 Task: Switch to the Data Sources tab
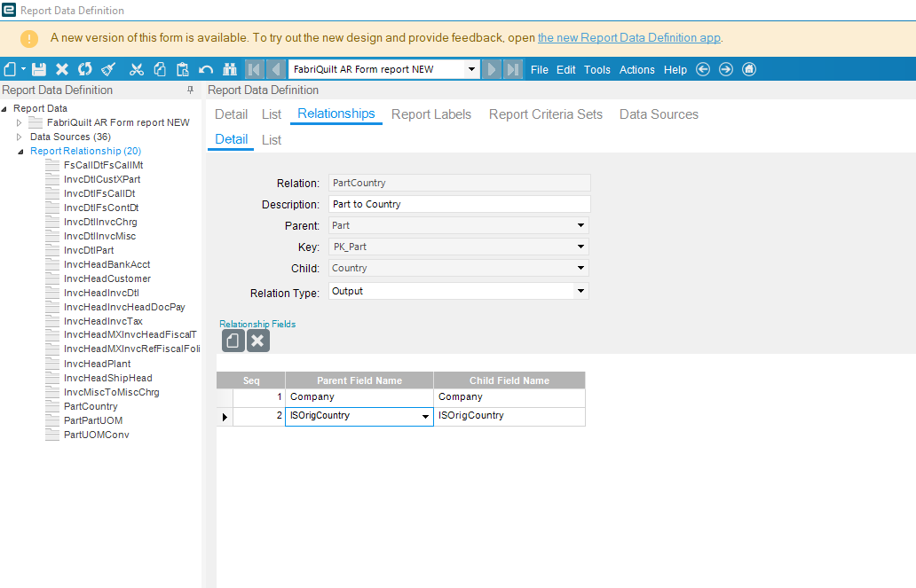(x=659, y=114)
